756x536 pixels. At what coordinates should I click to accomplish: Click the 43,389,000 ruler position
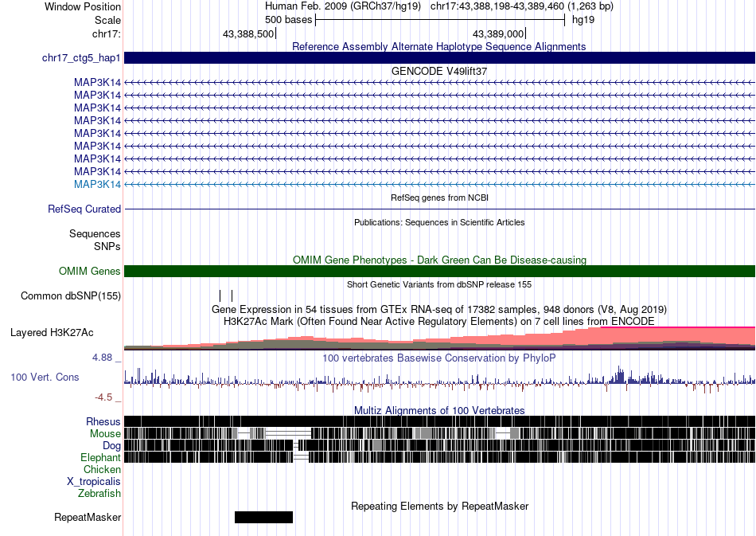pos(498,33)
